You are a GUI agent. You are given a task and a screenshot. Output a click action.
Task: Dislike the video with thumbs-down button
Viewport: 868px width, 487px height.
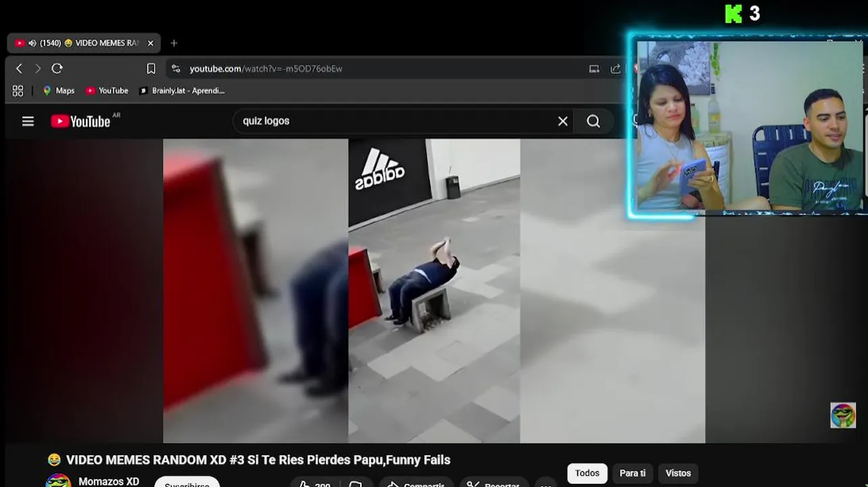(x=356, y=483)
